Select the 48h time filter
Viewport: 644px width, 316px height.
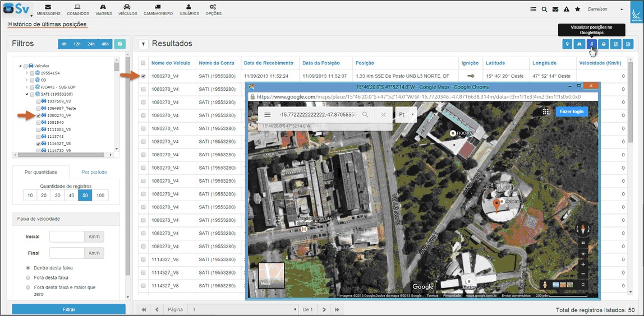pos(105,44)
